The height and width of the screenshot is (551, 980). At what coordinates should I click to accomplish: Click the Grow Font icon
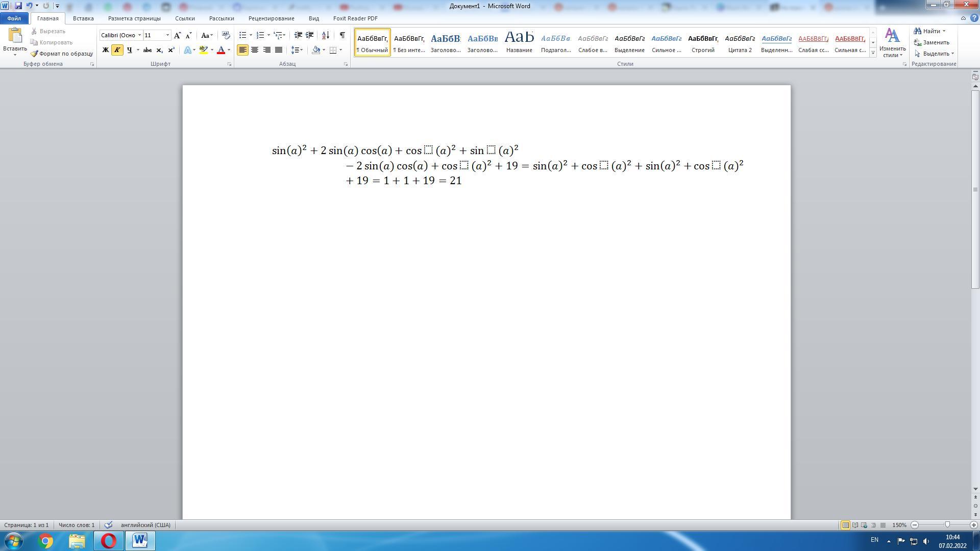(177, 35)
